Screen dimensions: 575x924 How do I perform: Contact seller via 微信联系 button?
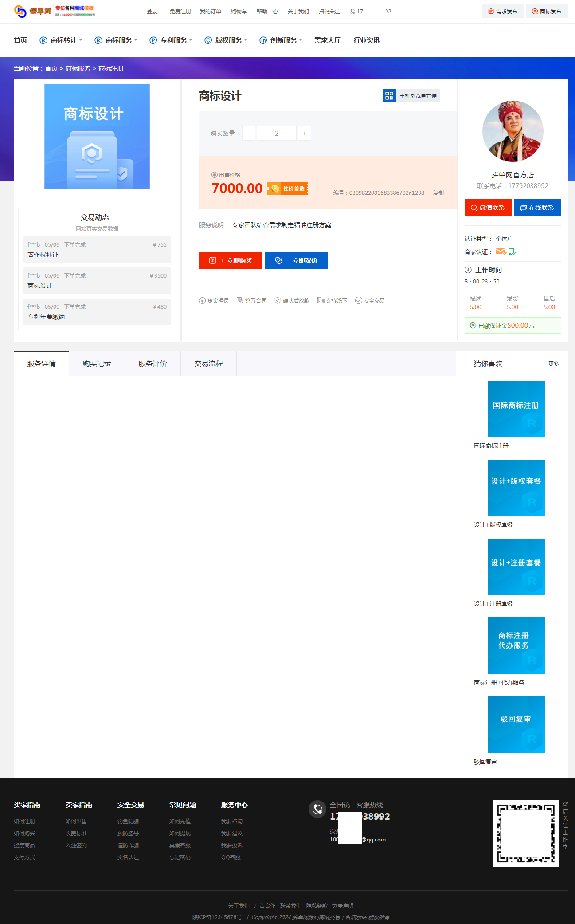tap(488, 208)
